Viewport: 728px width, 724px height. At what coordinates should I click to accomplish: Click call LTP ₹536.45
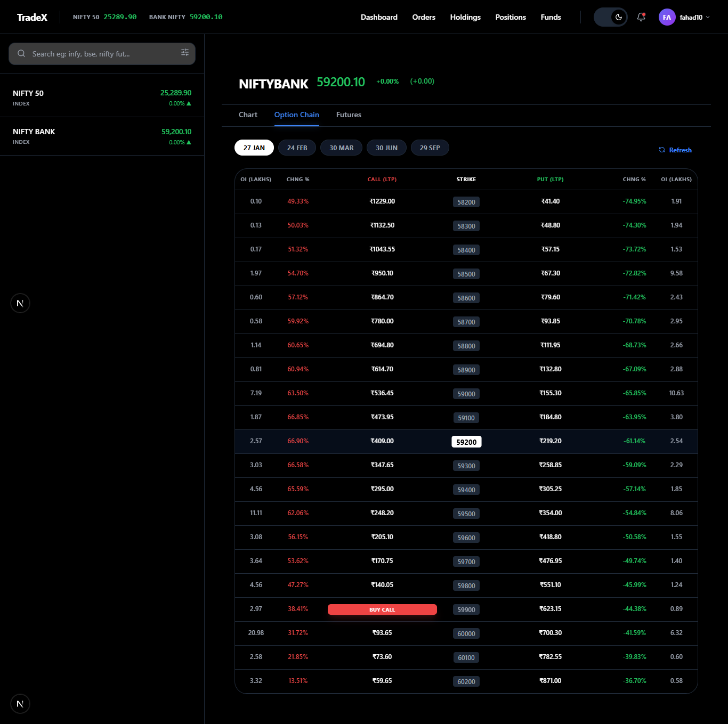[x=382, y=393]
